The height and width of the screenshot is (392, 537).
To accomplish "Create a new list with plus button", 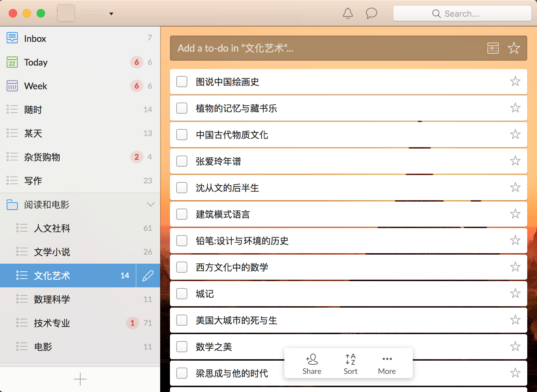I will pyautogui.click(x=80, y=379).
